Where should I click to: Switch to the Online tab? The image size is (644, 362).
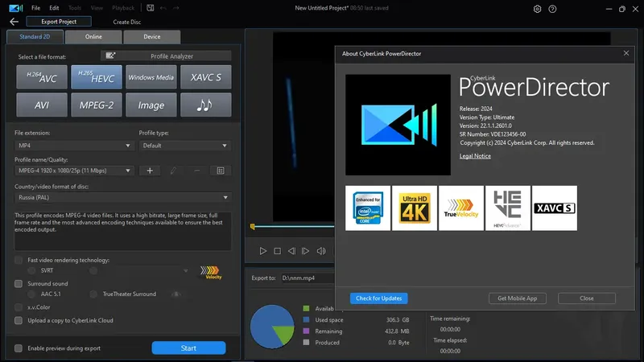[93, 36]
